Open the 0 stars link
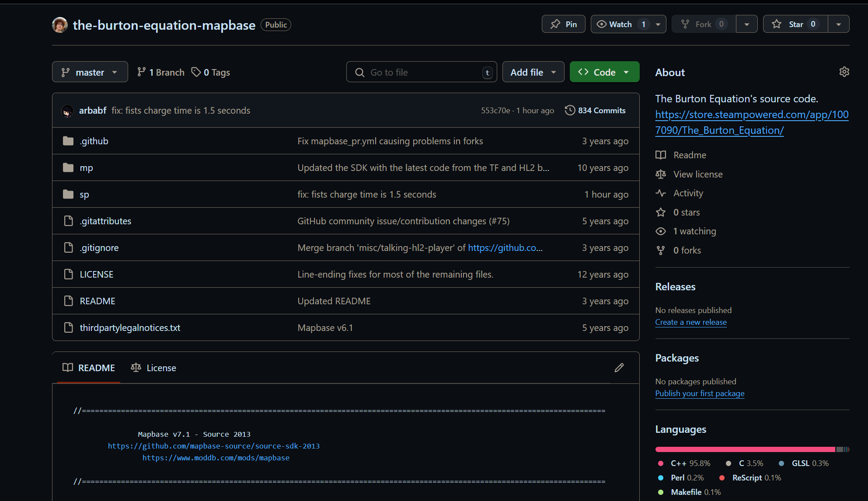Image resolution: width=868 pixels, height=501 pixels. click(678, 212)
